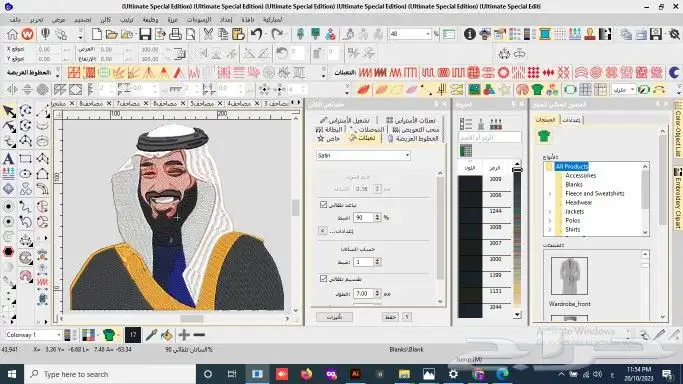Click the hot air balloon icon in the toolbar
The height and width of the screenshot is (384, 683).
click(x=45, y=34)
